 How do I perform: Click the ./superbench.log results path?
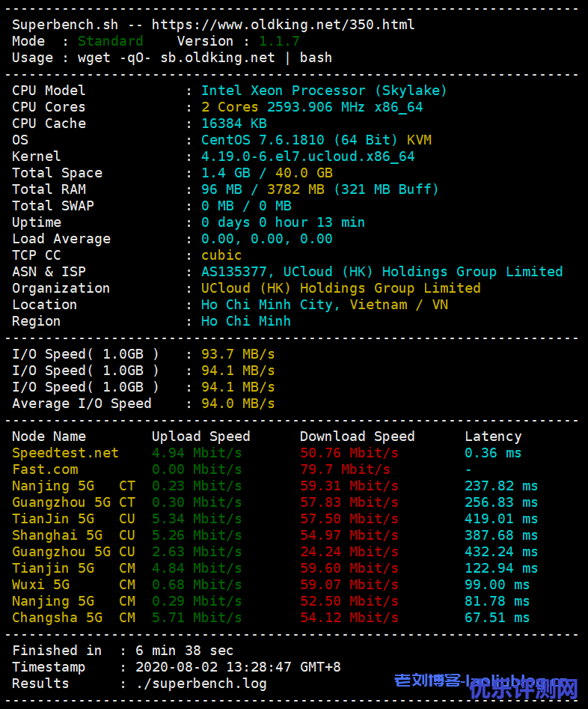tap(200, 684)
